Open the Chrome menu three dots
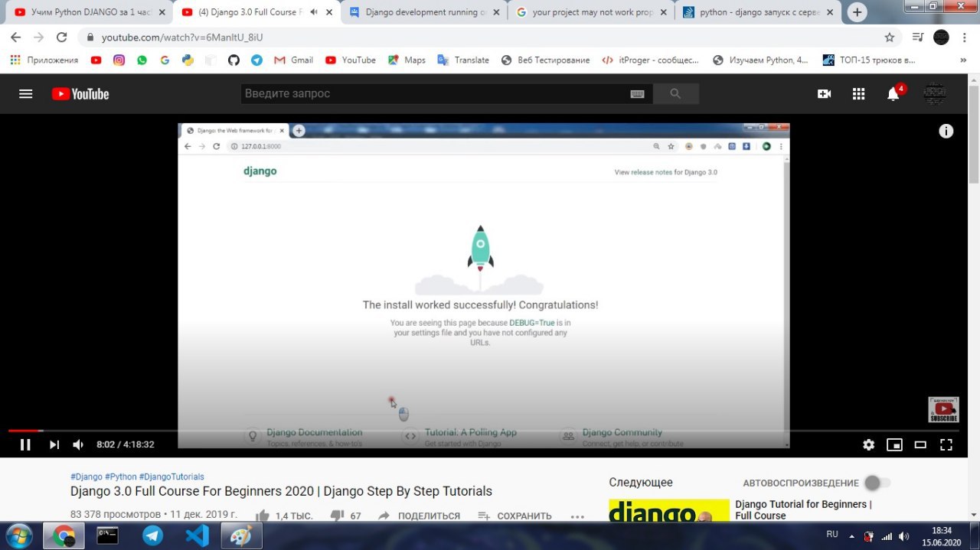The height and width of the screenshot is (550, 980). click(965, 37)
